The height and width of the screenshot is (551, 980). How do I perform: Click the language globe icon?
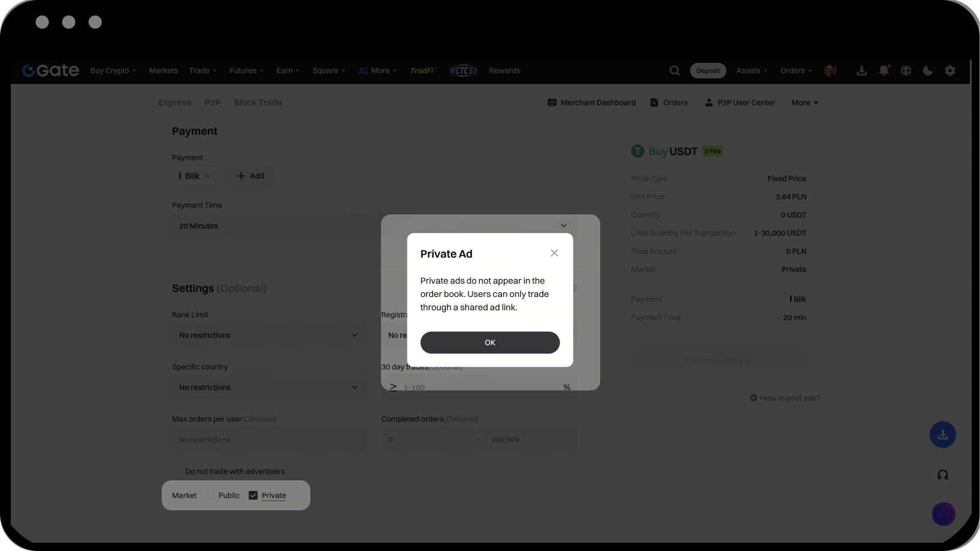pyautogui.click(x=906, y=71)
